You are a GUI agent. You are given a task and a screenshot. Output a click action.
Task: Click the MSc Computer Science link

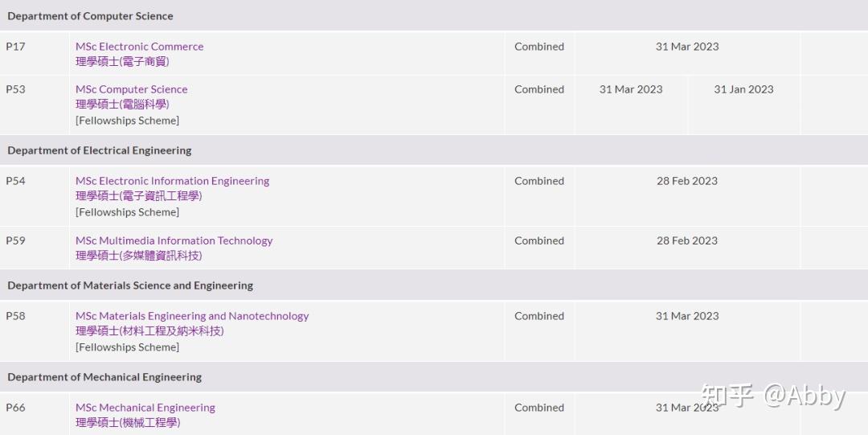[131, 89]
